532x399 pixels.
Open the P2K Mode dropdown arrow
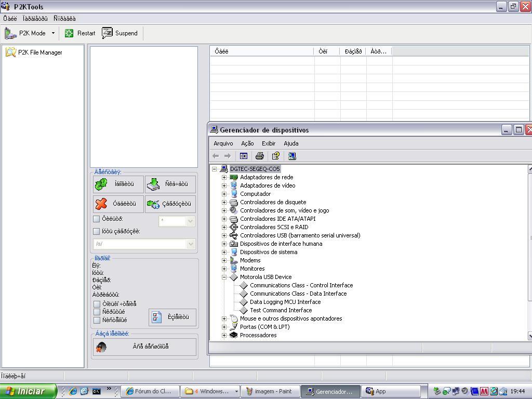(x=53, y=33)
